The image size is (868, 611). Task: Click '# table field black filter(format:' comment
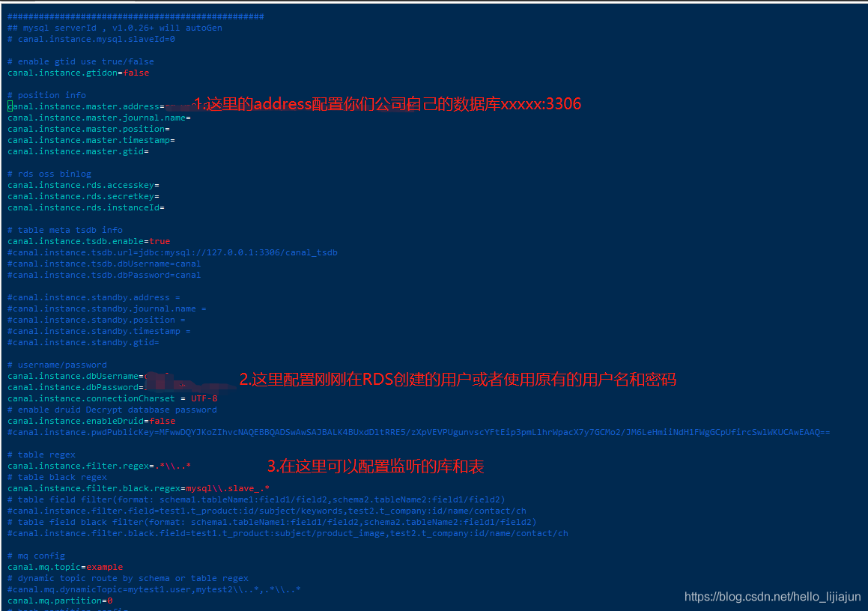point(272,523)
